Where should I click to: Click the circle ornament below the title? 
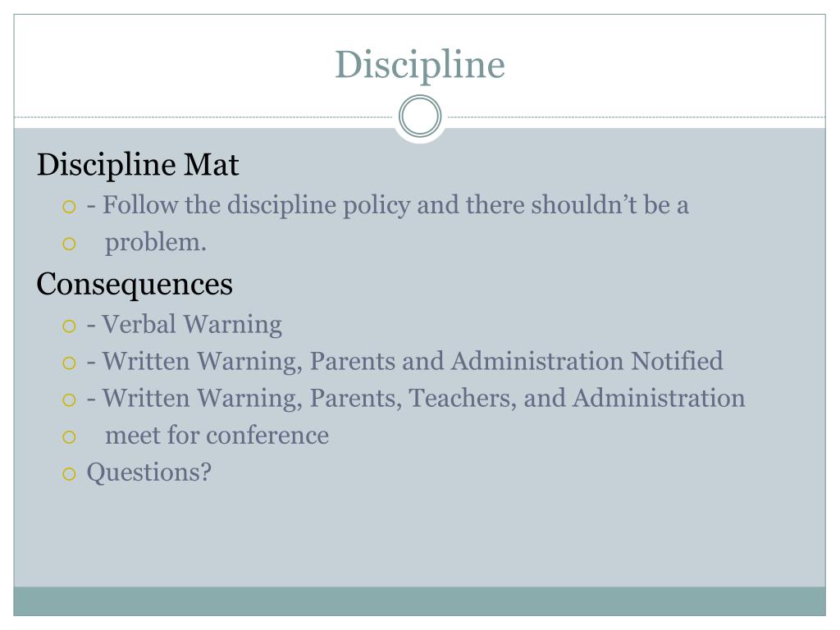pyautogui.click(x=420, y=116)
